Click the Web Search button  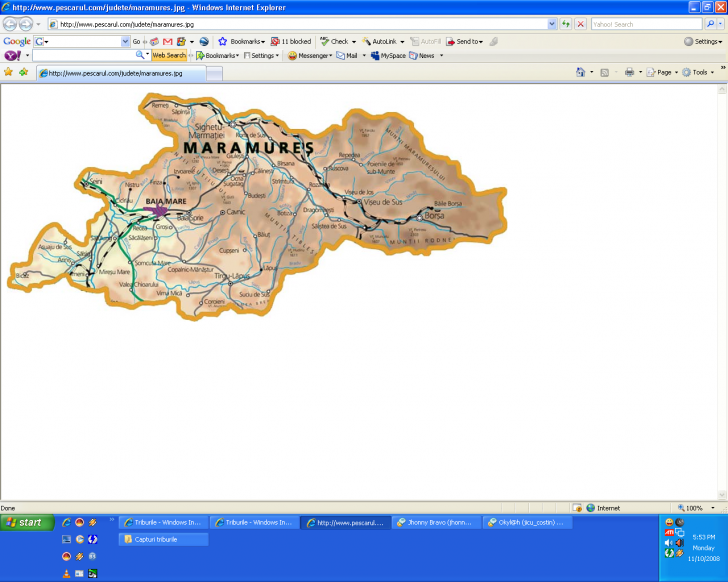(x=169, y=56)
